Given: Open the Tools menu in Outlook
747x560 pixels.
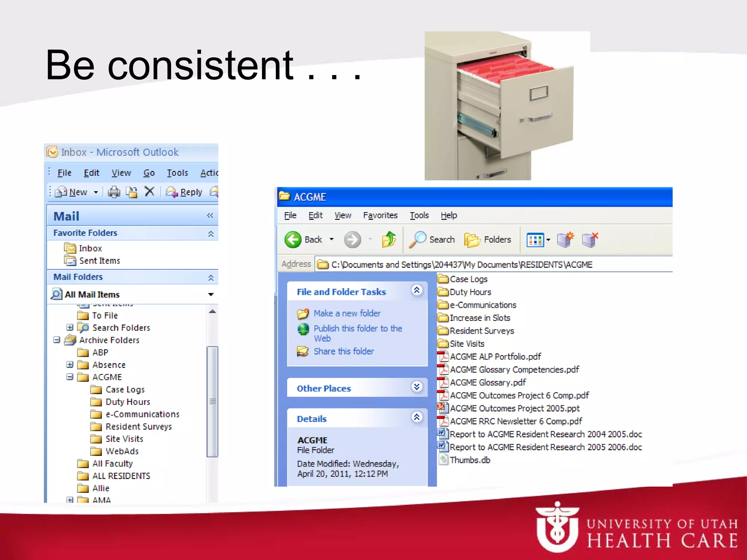Looking at the screenshot, I should tap(177, 173).
